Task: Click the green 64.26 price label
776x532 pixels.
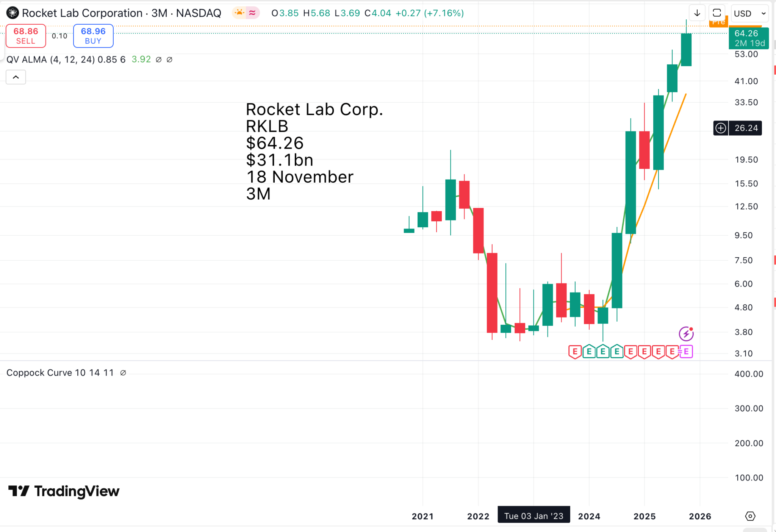Action: [748, 38]
